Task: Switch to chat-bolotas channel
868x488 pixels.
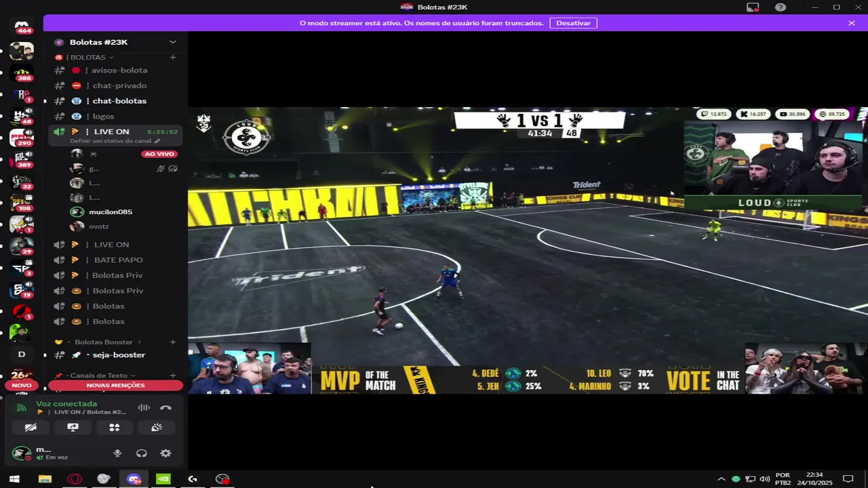Action: pos(115,101)
